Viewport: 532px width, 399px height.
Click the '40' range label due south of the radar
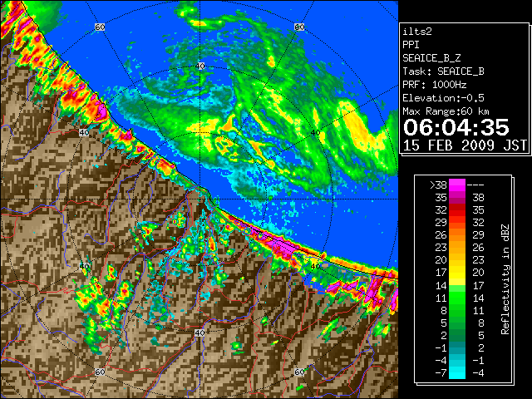coord(199,332)
